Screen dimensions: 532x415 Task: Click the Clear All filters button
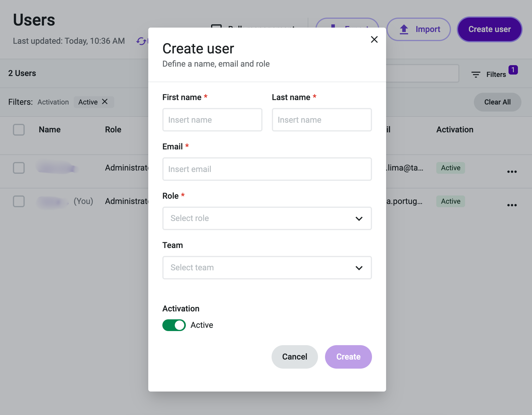(497, 102)
